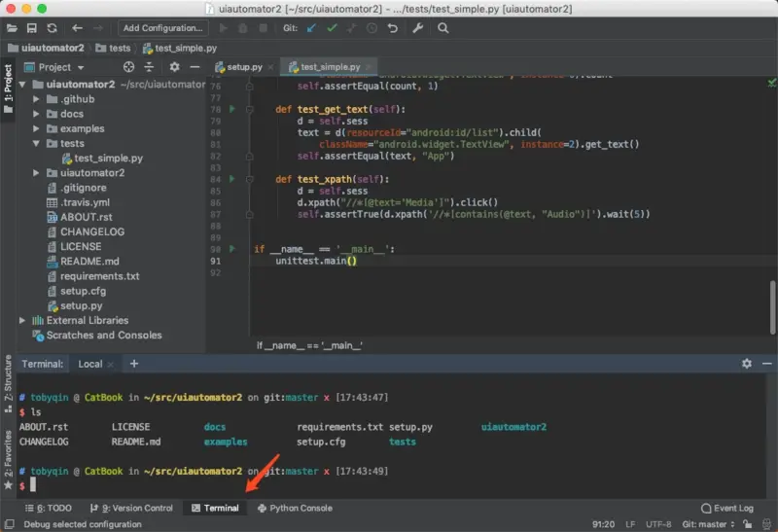Expand the examples folder
The width and height of the screenshot is (778, 532).
tap(36, 128)
